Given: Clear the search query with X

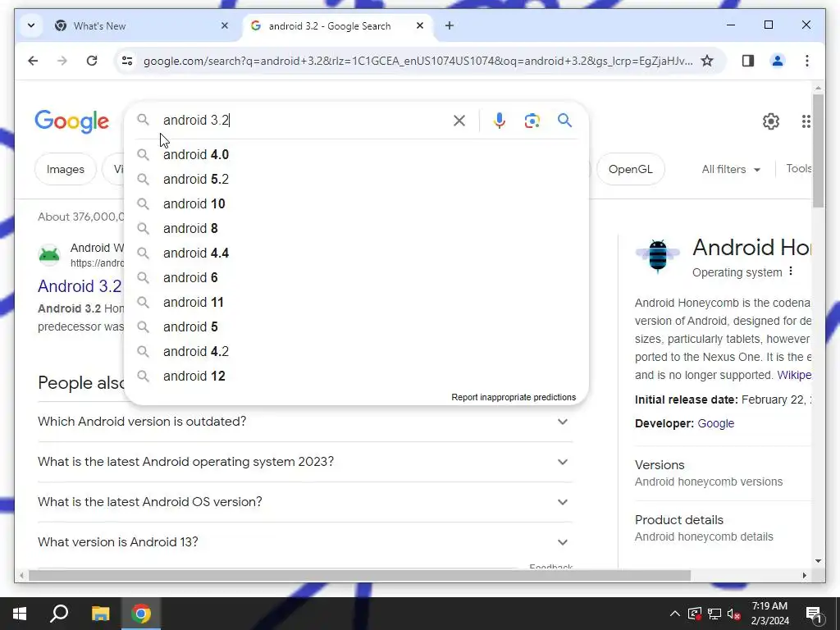Looking at the screenshot, I should (x=459, y=121).
